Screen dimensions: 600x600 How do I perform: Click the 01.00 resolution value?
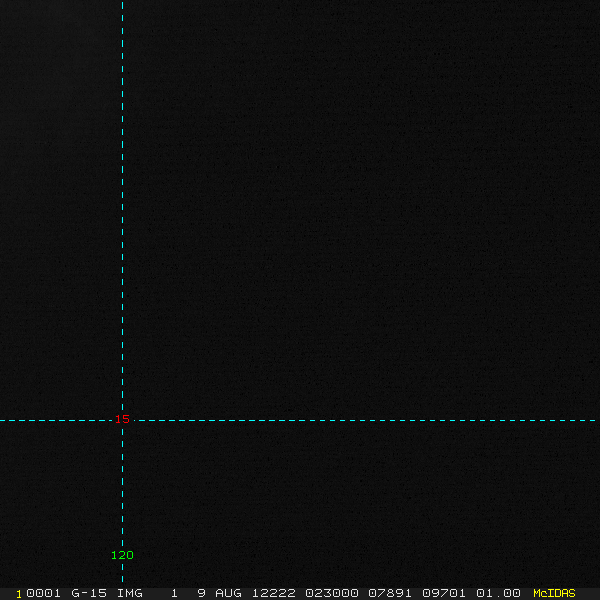click(498, 593)
